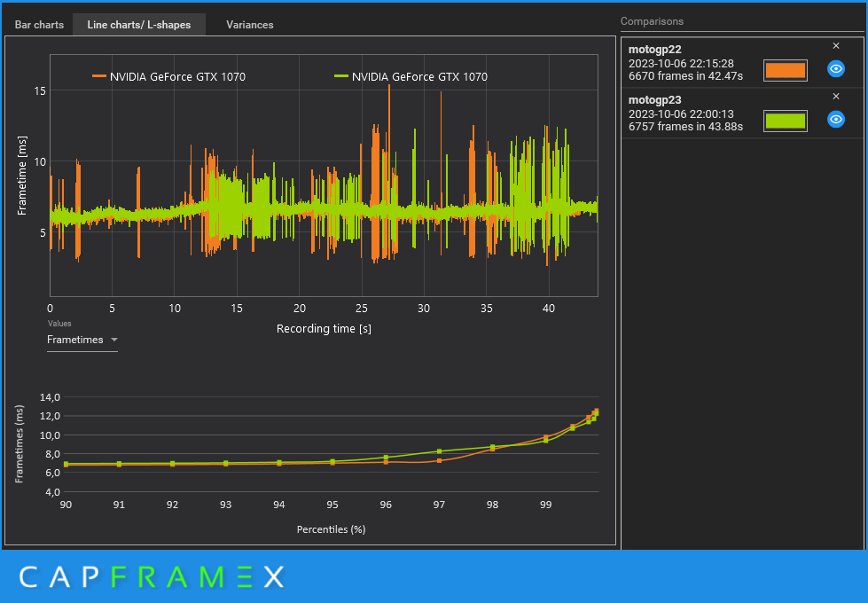Click the '6757 frames in 43.88s' text
This screenshot has width=868, height=603.
pyautogui.click(x=685, y=127)
